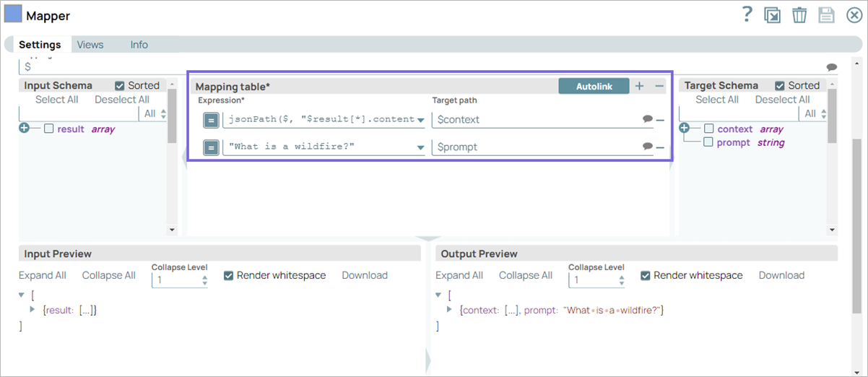
Task: Expand the result object in Input Preview
Action: pos(32,310)
